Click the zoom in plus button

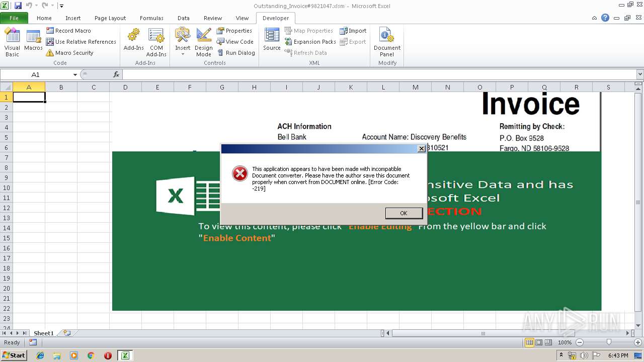click(x=639, y=342)
